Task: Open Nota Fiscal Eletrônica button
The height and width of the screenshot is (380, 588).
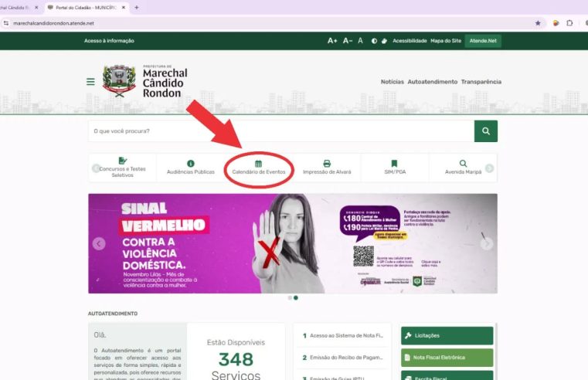Action: coord(447,358)
